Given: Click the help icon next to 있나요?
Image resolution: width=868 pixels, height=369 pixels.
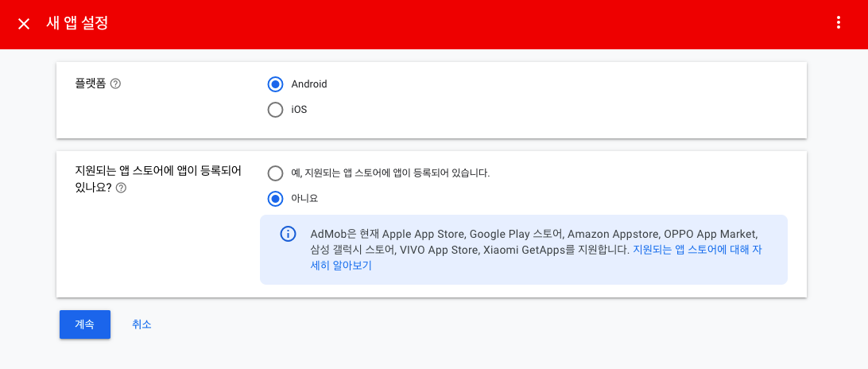Looking at the screenshot, I should click(x=121, y=188).
